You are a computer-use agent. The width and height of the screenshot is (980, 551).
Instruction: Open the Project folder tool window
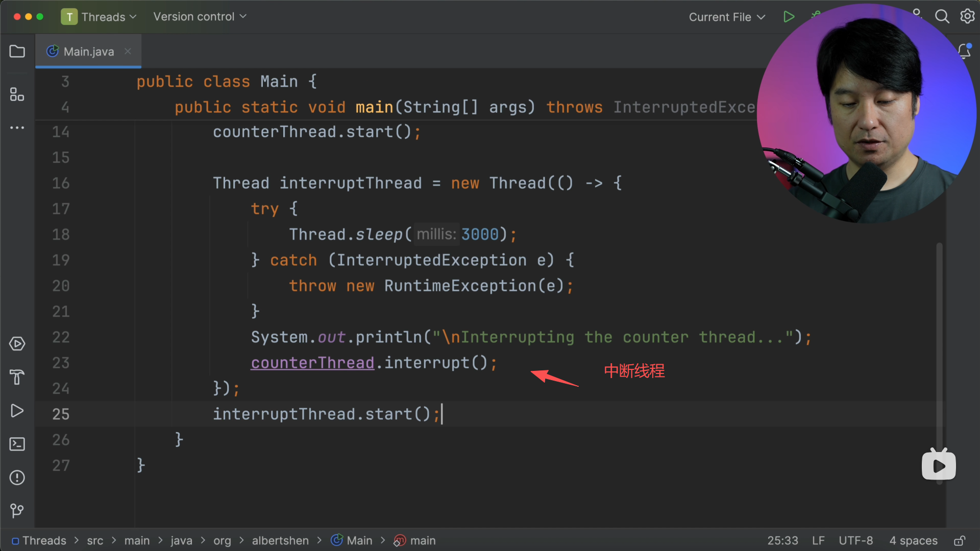tap(17, 52)
